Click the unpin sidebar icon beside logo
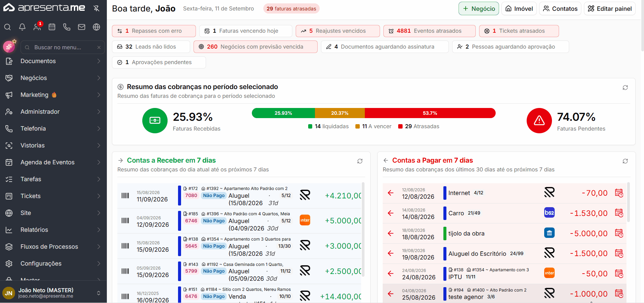Image resolution: width=644 pixels, height=303 pixels. tap(96, 8)
